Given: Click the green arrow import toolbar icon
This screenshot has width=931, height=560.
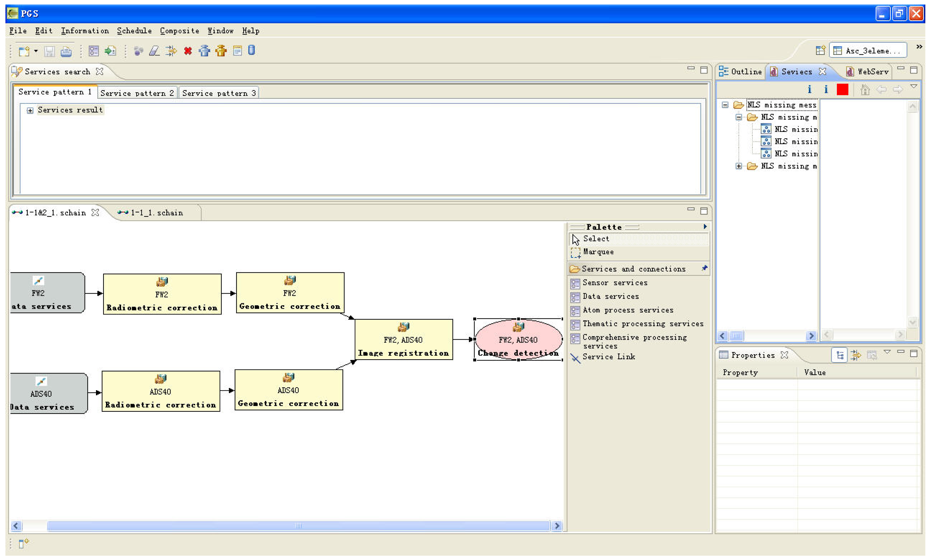Looking at the screenshot, I should pyautogui.click(x=110, y=51).
